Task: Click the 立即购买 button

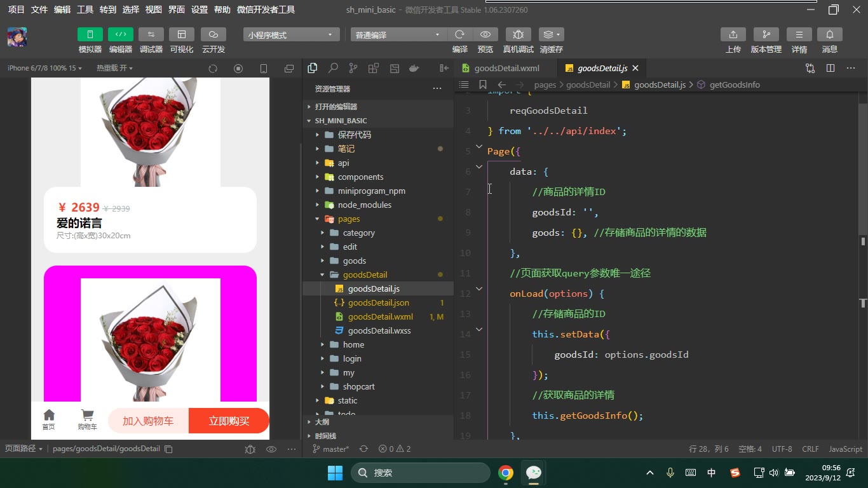Action: pyautogui.click(x=229, y=421)
